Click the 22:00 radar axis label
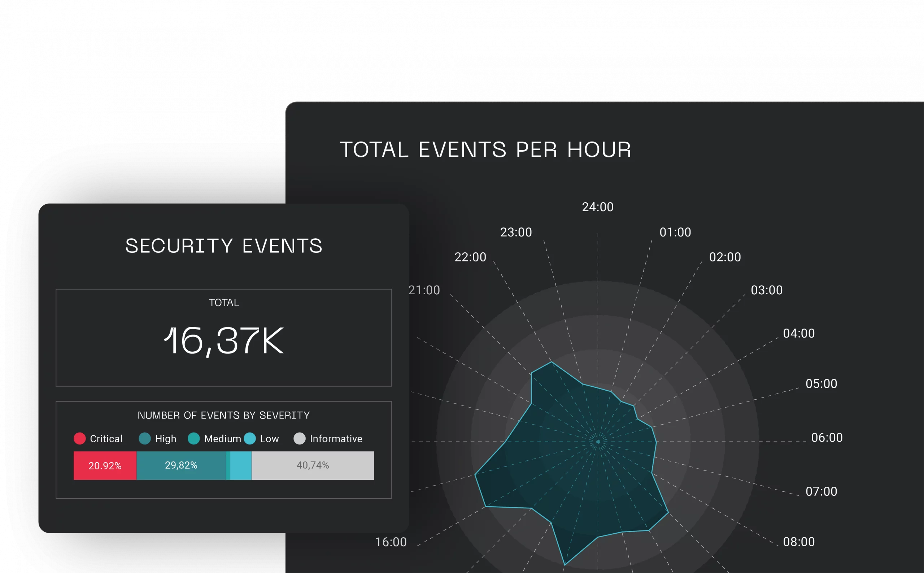924x573 pixels. point(470,257)
